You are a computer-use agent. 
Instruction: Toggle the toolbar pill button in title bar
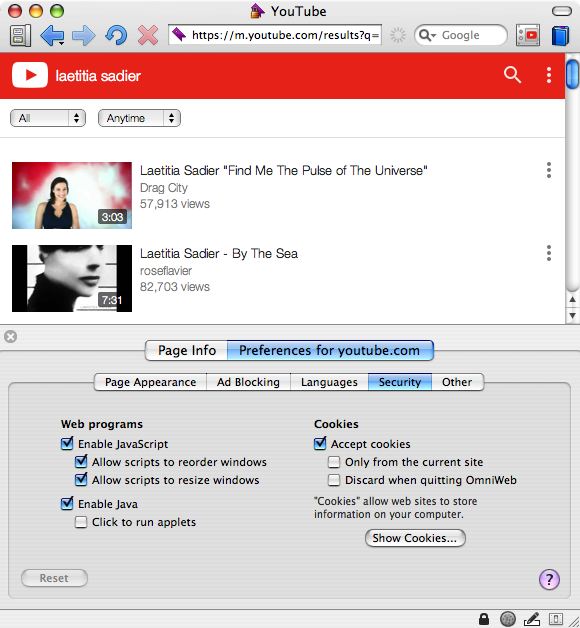[562, 11]
